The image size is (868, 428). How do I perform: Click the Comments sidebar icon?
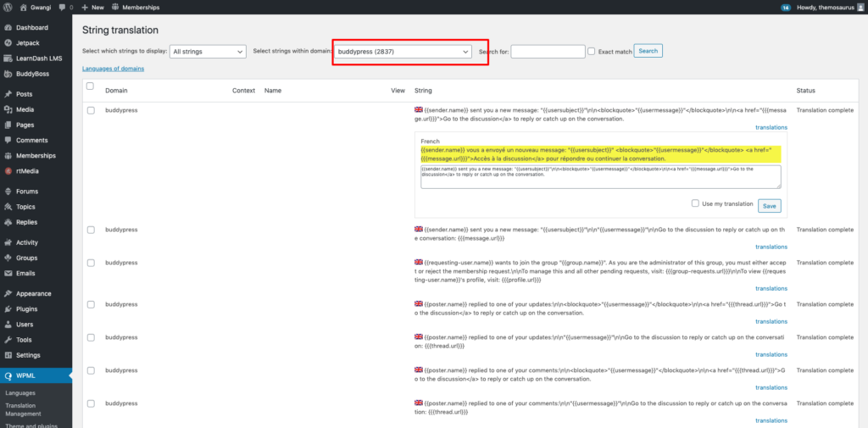tap(8, 141)
